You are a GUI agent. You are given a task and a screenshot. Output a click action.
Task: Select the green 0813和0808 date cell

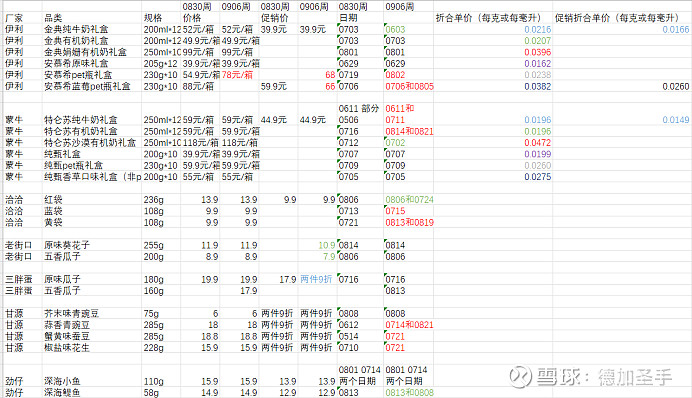(x=409, y=393)
